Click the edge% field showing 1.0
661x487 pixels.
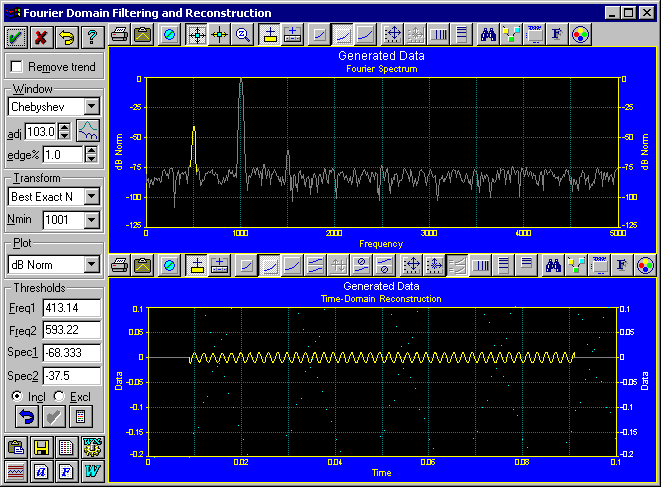[62, 155]
